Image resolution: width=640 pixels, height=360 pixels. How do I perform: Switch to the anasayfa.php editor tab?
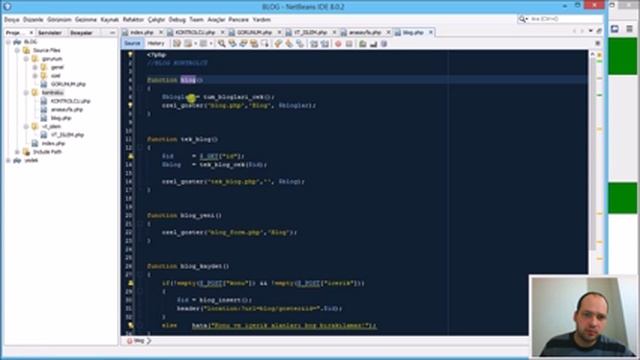[x=365, y=32]
